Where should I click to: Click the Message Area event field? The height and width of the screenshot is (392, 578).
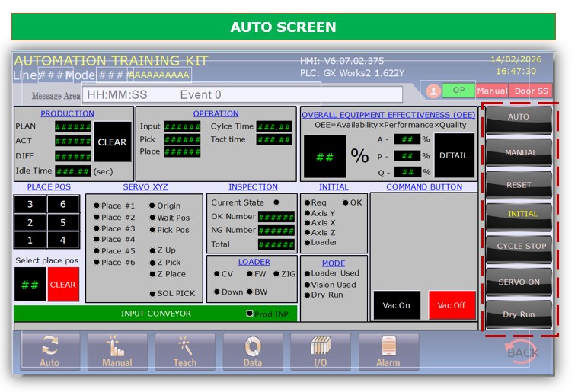(x=243, y=95)
